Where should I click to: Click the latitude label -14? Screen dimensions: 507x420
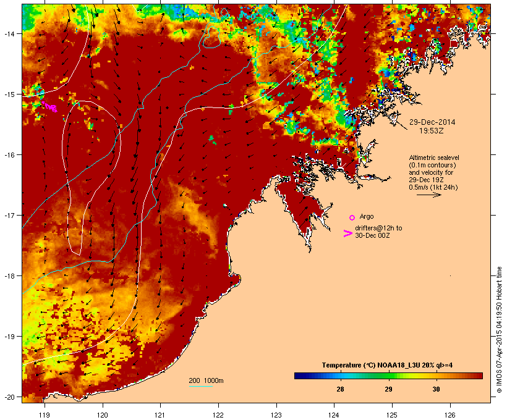tap(9, 34)
